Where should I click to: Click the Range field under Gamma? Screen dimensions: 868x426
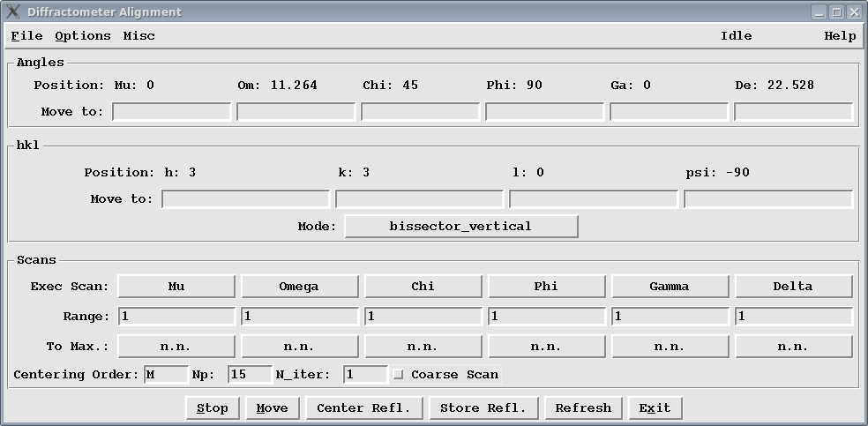point(670,317)
